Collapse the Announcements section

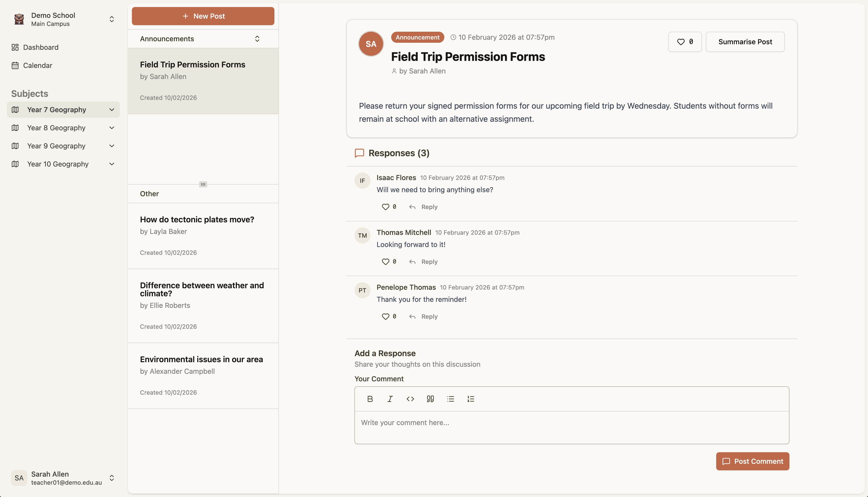click(x=257, y=38)
